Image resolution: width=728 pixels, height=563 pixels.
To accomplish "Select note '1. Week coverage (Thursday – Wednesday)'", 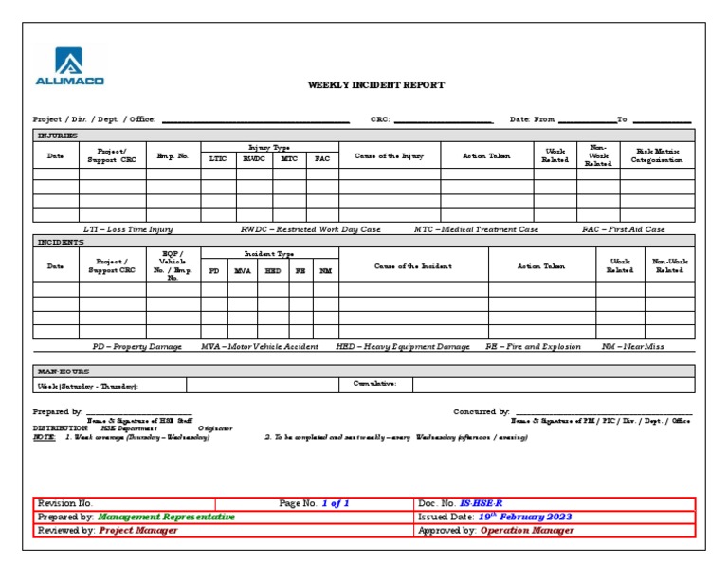I will click(136, 437).
